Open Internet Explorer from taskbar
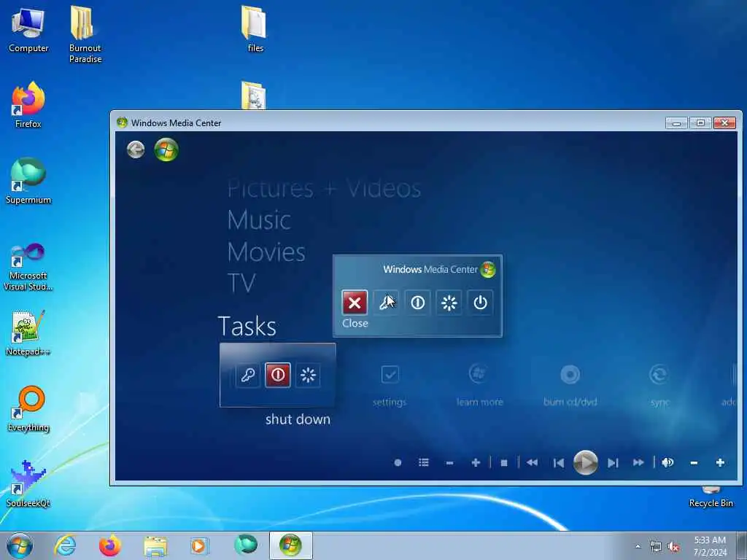The height and width of the screenshot is (560, 747). click(x=65, y=545)
